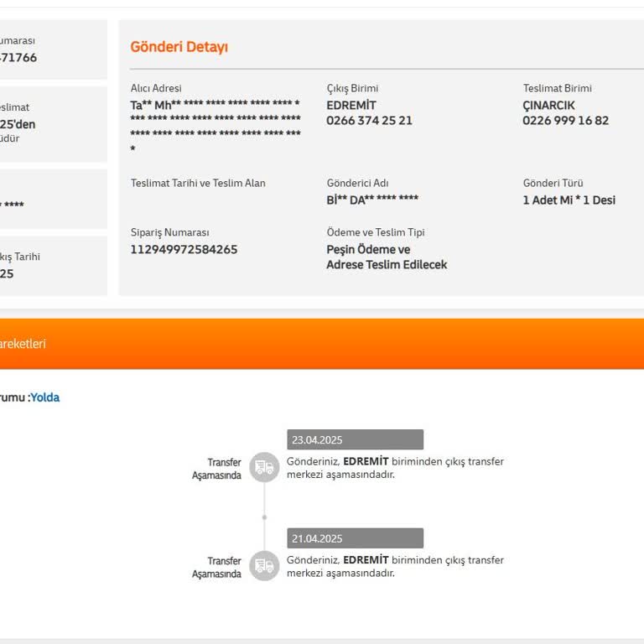Viewport: 644px width, 644px height.
Task: Click the 23.04.2025 EDREMİT transfer description
Action: point(395,468)
